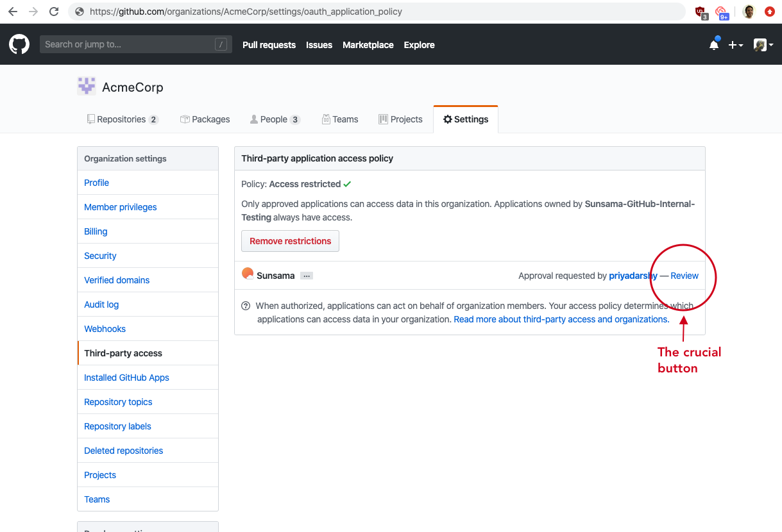
Task: Open the user avatar menu in the GitHub header
Action: click(763, 45)
